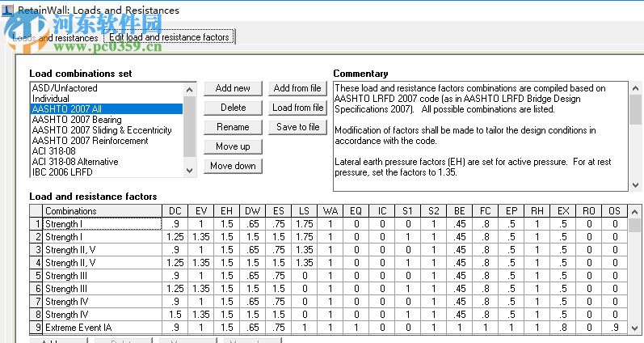The width and height of the screenshot is (644, 343).
Task: Rename the selected combinations set
Action: (233, 127)
